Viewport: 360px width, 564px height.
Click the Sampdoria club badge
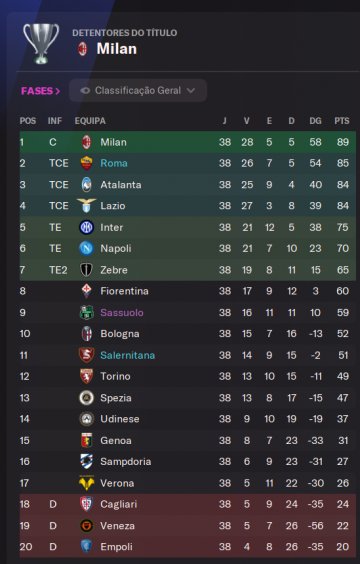pyautogui.click(x=86, y=461)
